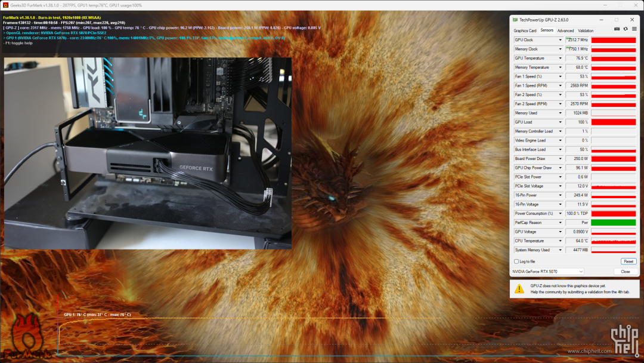This screenshot has width=644, height=363.
Task: Select the Sensors tab in GPU-Z
Action: click(547, 30)
